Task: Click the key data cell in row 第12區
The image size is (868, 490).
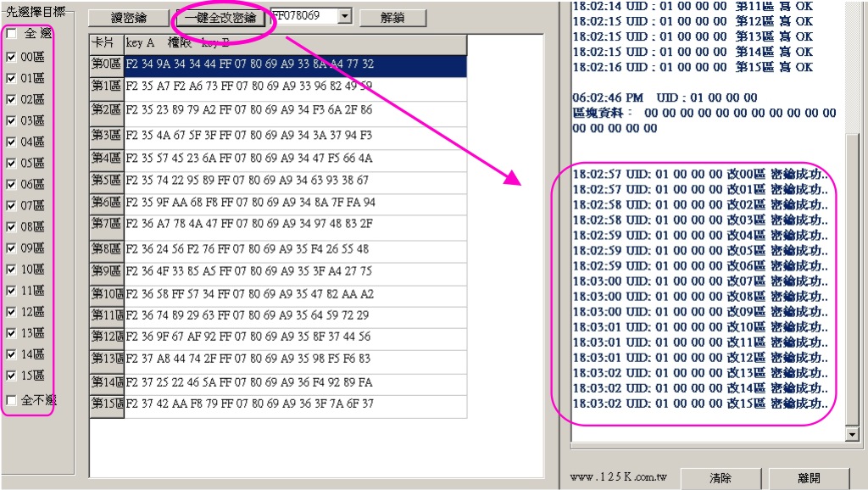Action: pyautogui.click(x=295, y=337)
